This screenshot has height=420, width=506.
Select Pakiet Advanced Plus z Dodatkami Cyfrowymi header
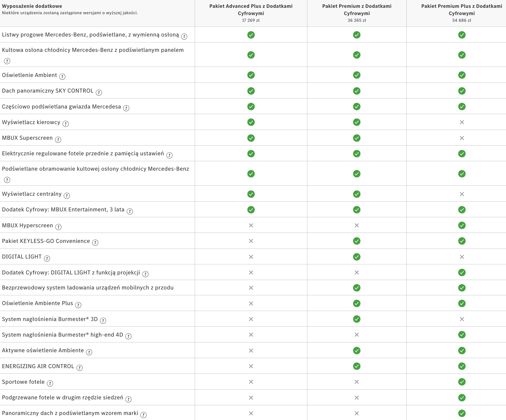tap(251, 10)
